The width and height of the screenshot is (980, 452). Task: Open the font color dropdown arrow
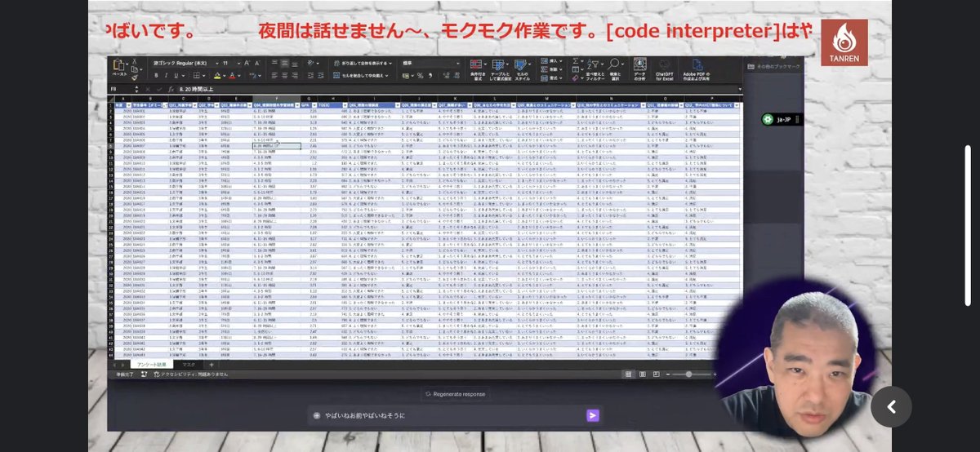(x=238, y=75)
